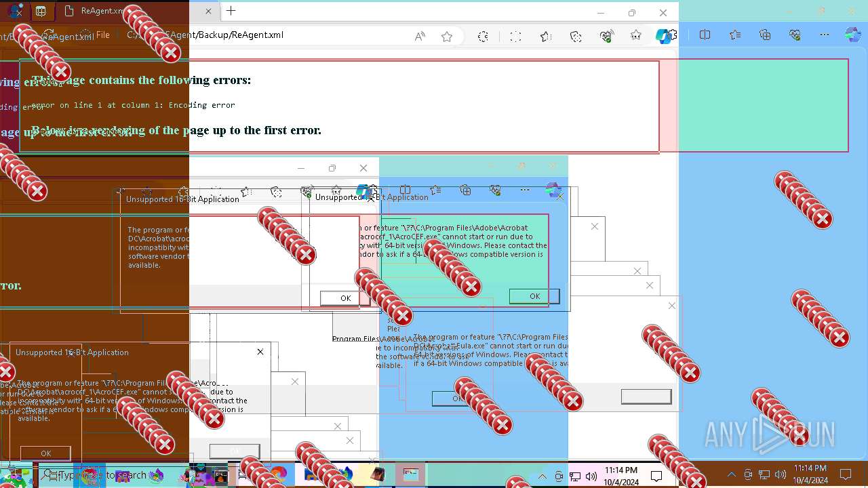Close the bottom-left dialog next to Unsupported 16-Bit title
The width and height of the screenshot is (868, 488).
[x=260, y=352]
